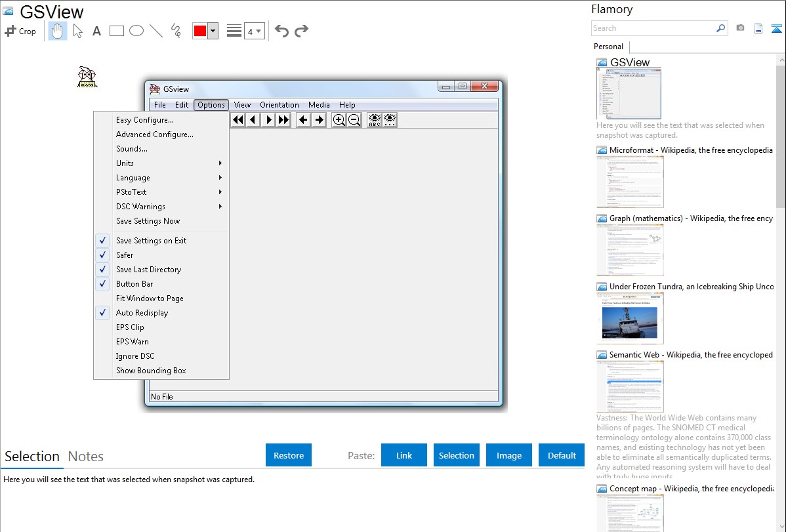Pick the straight line tool
This screenshot has width=786, height=532.
pyautogui.click(x=156, y=31)
